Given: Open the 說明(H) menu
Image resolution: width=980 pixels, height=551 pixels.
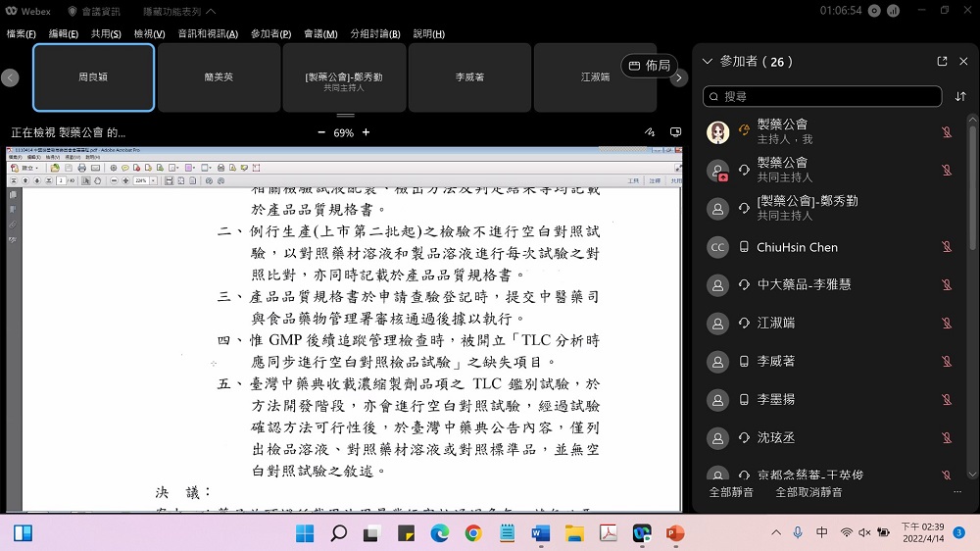Looking at the screenshot, I should pos(429,33).
